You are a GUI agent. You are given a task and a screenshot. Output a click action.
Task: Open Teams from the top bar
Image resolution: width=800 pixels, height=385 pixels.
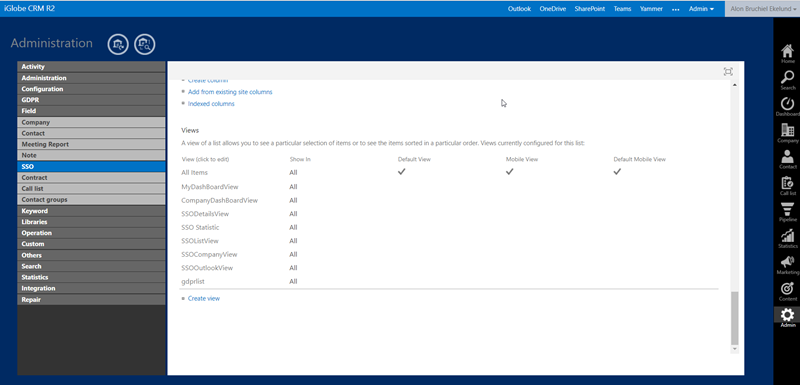622,9
